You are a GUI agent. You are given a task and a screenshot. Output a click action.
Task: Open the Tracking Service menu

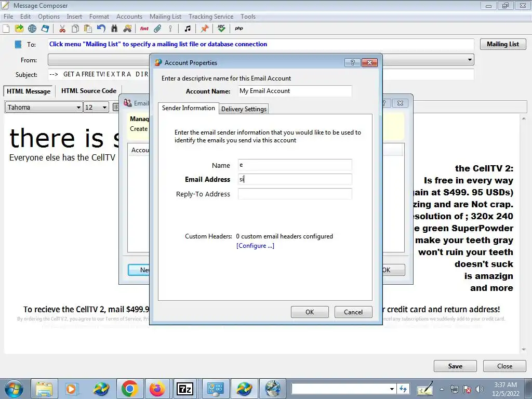point(211,17)
